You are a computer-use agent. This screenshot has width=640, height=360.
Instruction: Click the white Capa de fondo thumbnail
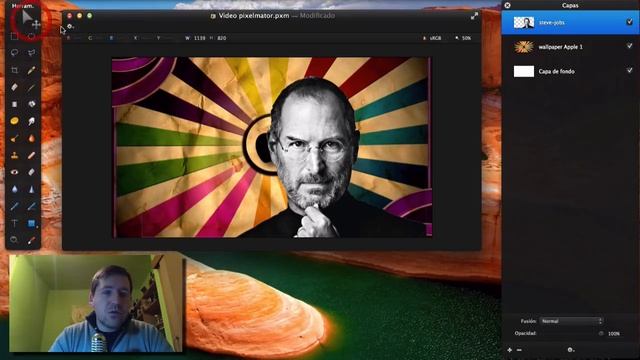pos(524,71)
